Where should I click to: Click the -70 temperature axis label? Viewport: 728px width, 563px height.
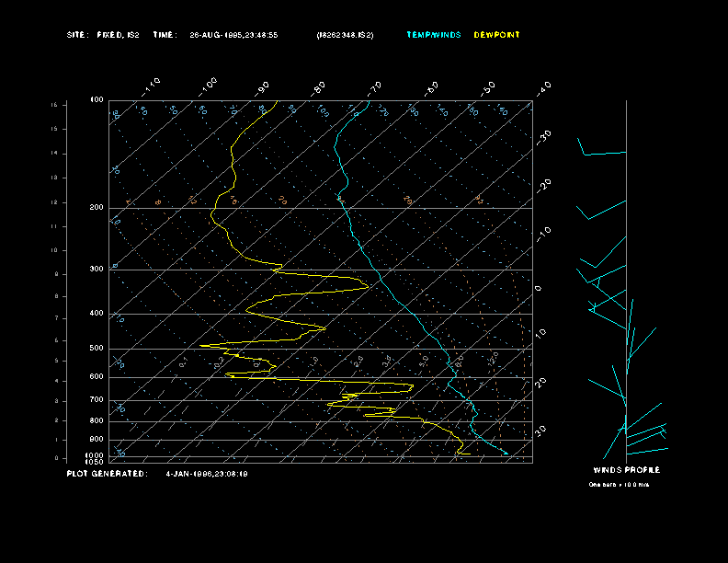374,88
